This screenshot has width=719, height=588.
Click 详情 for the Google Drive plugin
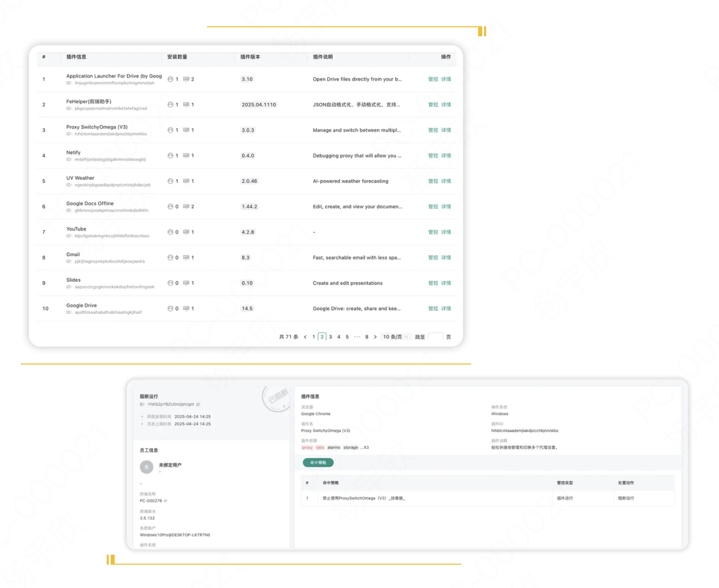pyautogui.click(x=446, y=308)
